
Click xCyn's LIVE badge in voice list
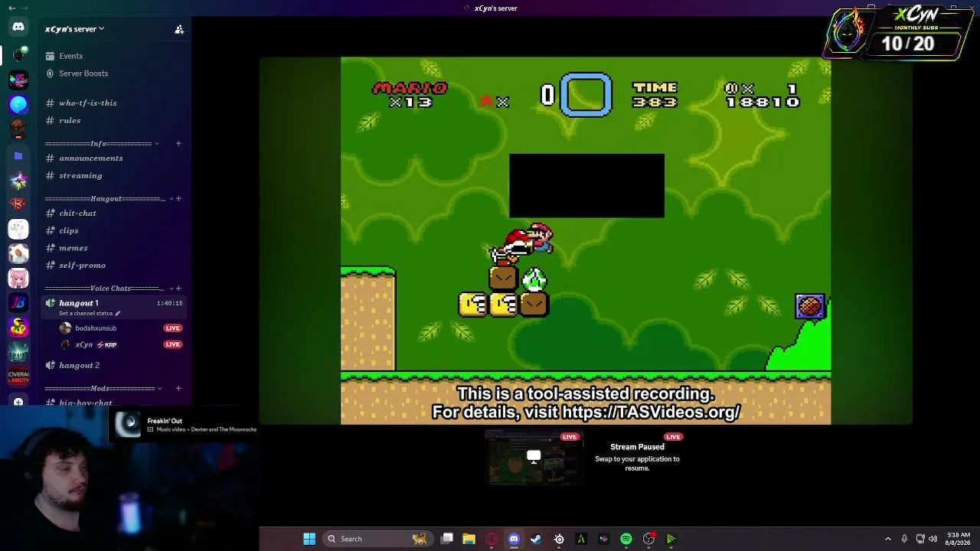[x=173, y=344]
